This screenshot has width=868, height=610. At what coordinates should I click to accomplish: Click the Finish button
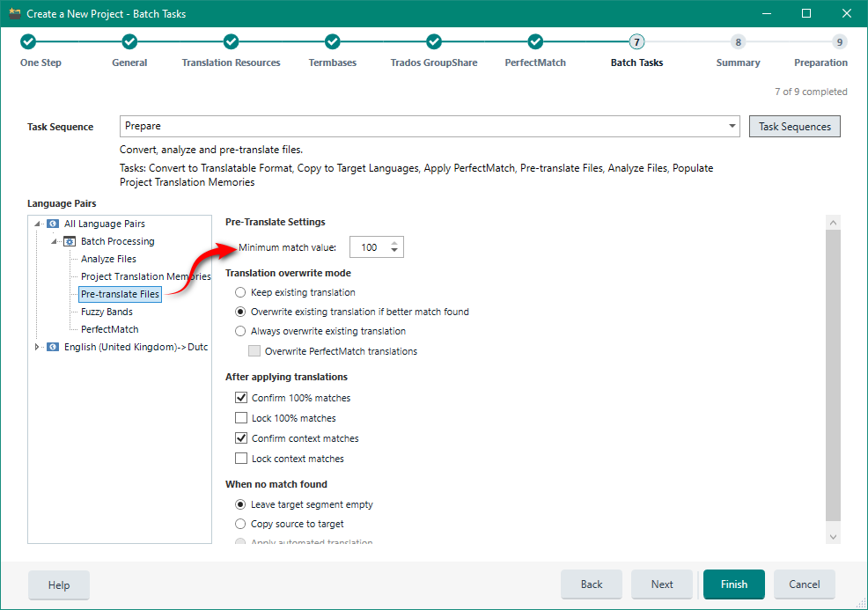[733, 584]
